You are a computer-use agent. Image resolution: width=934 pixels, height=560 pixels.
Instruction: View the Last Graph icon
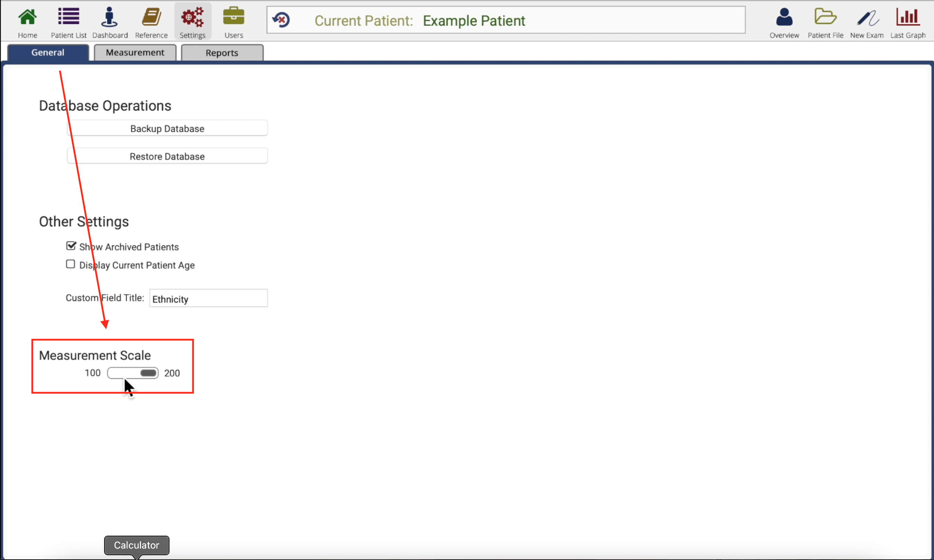click(x=908, y=17)
